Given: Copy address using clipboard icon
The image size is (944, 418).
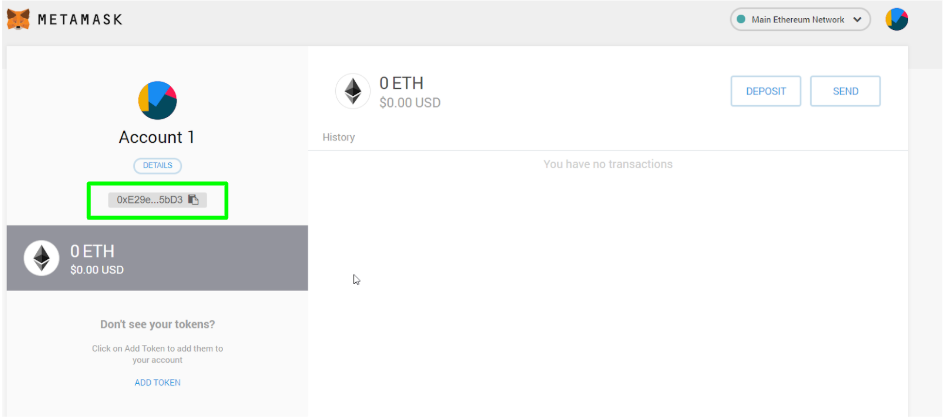Looking at the screenshot, I should (x=193, y=200).
